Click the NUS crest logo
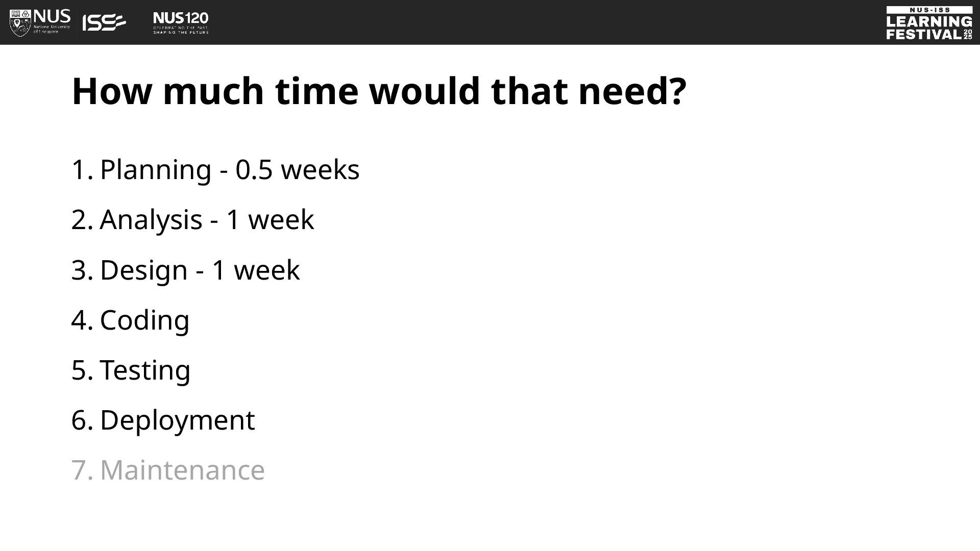980x551 pixels. (20, 22)
